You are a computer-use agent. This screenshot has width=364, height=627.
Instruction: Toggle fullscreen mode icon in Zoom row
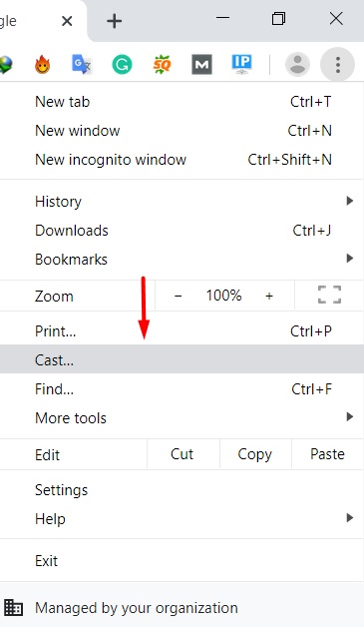click(329, 296)
